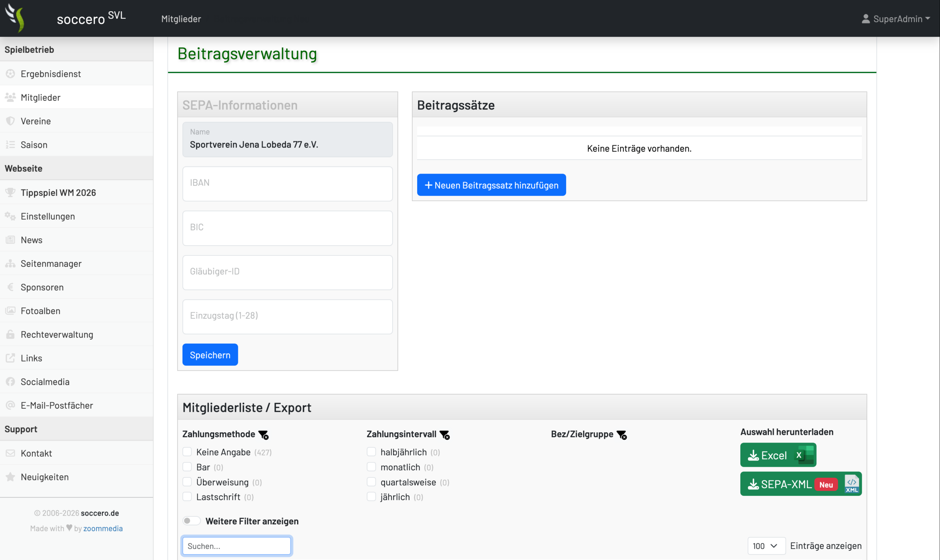Open Socialmedia in the sidebar

(77, 382)
